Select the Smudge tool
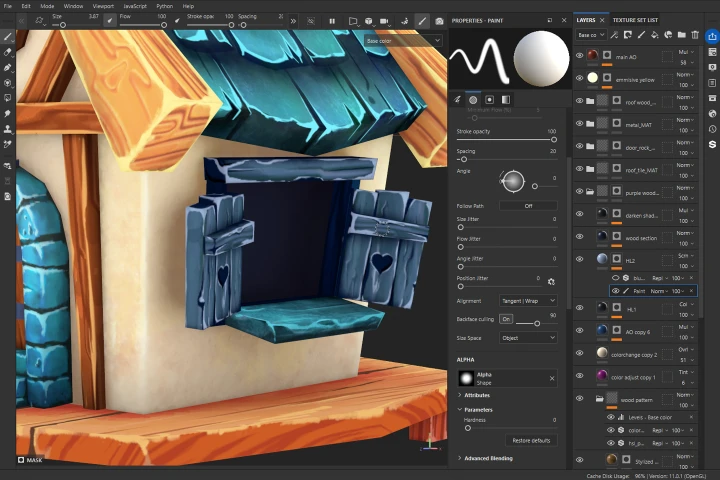Viewport: 720px width, 480px height. click(8, 113)
